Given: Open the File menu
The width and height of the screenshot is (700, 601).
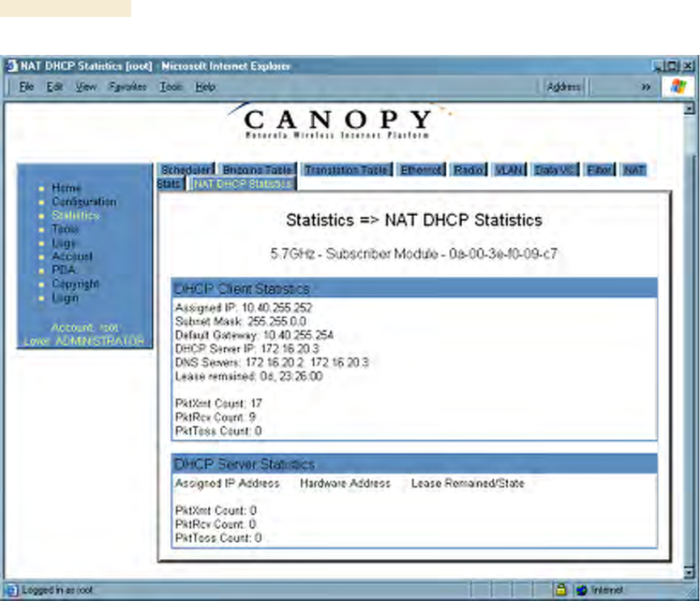Looking at the screenshot, I should click(x=27, y=87).
